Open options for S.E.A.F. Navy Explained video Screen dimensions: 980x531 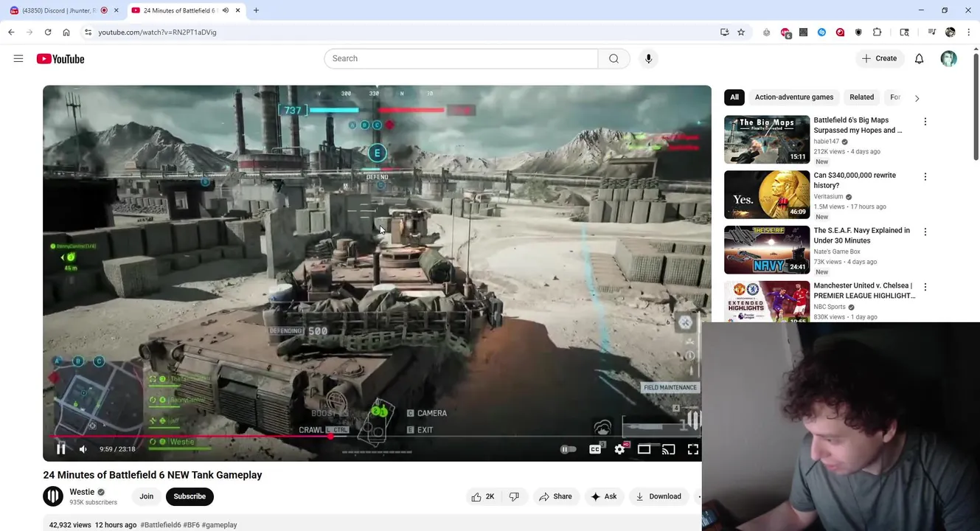pyautogui.click(x=925, y=232)
